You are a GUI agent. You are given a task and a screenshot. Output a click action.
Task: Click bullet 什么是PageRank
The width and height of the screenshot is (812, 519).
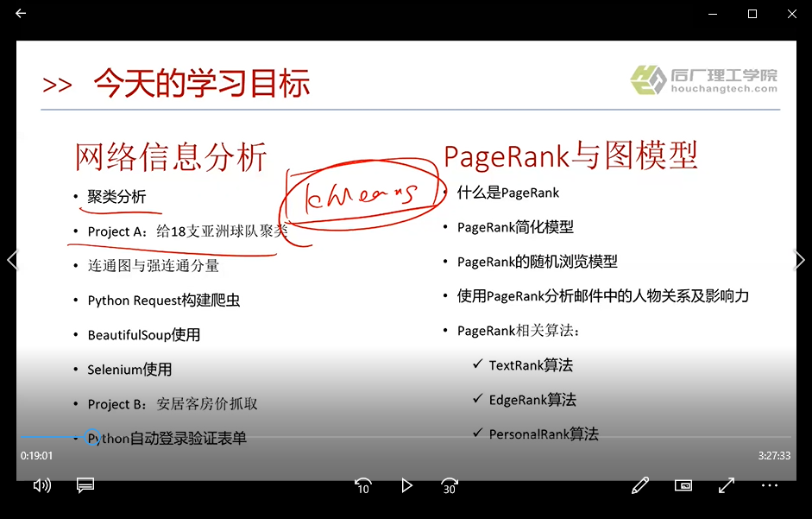tap(508, 193)
